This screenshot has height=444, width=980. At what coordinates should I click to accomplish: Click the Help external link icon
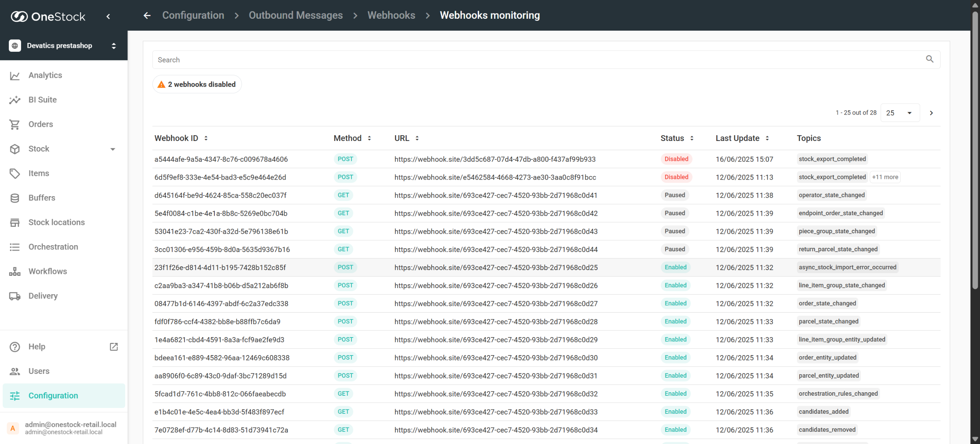[x=114, y=347]
